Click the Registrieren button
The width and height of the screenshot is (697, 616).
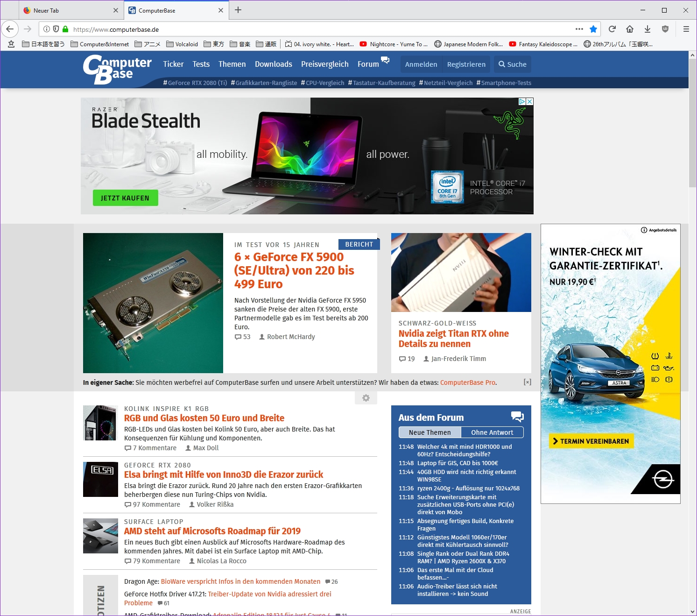tap(466, 64)
